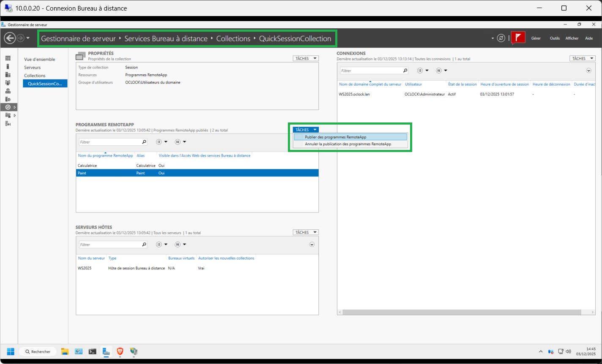
Task: Open the TÂCHES dropdown for Serveurs hôtes
Action: tap(305, 232)
